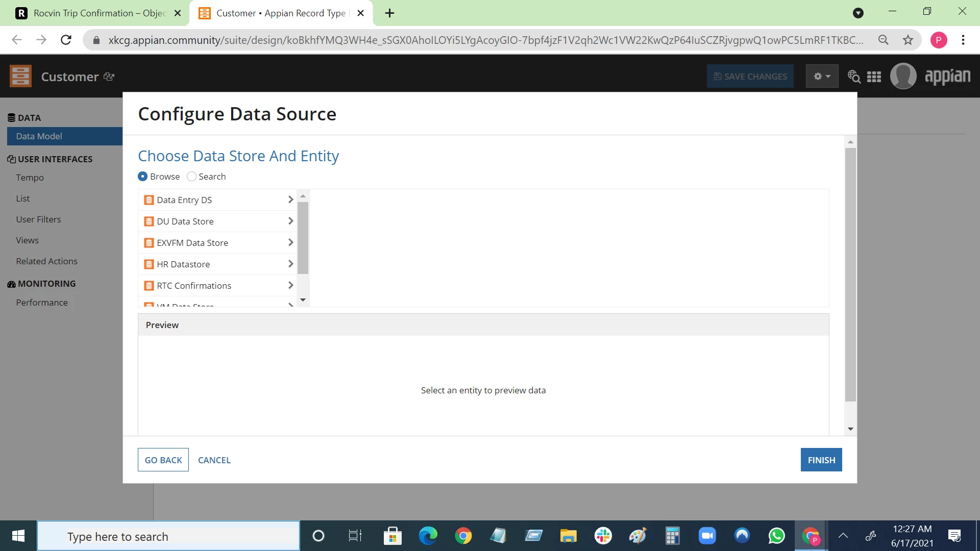Open the notification center icon
Screen dimensions: 980x551
[954, 536]
